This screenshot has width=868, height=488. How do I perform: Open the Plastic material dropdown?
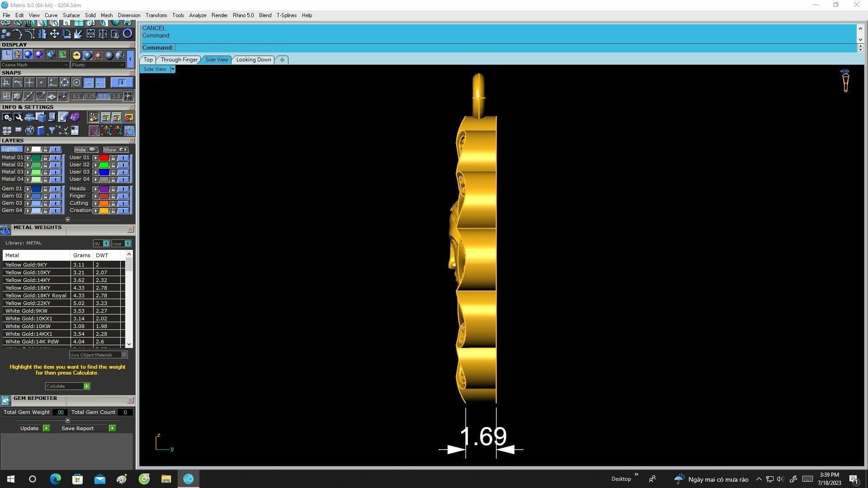98,65
